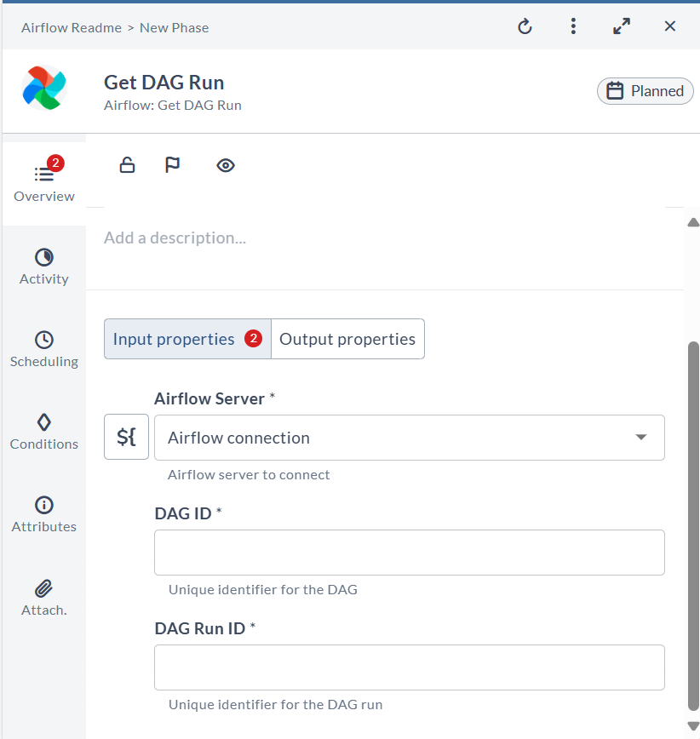Open the three-dot more options menu

(573, 26)
